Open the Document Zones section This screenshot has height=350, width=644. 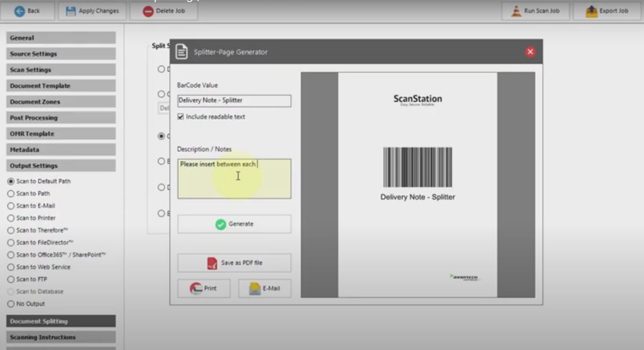(61, 102)
